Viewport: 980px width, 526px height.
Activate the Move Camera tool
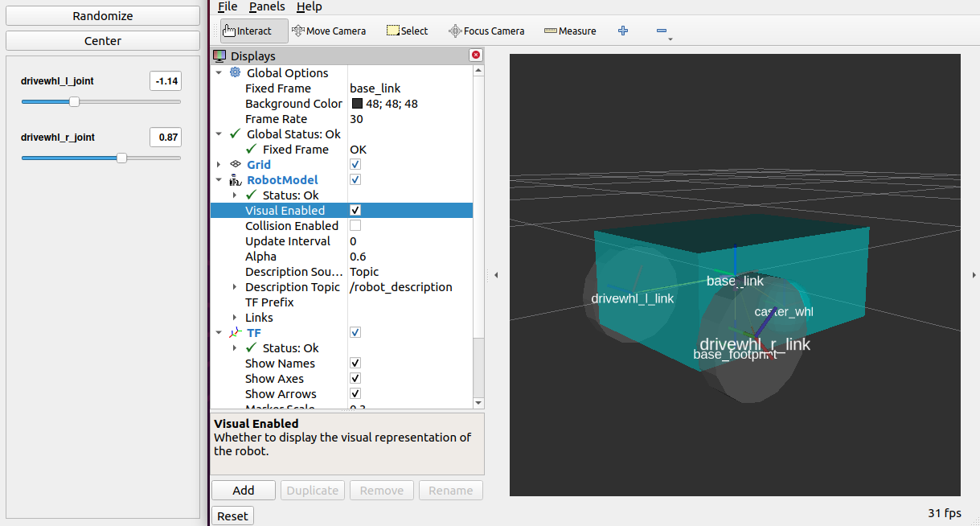(x=329, y=31)
